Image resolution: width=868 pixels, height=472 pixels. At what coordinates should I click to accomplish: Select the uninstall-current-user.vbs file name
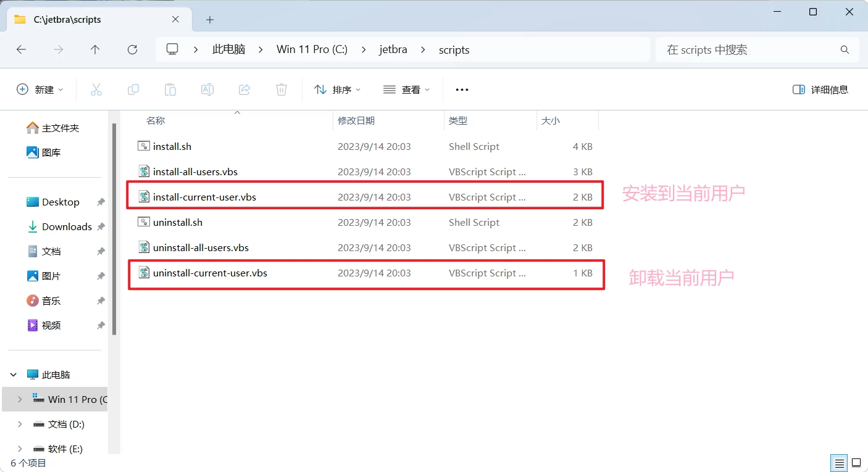click(x=210, y=273)
